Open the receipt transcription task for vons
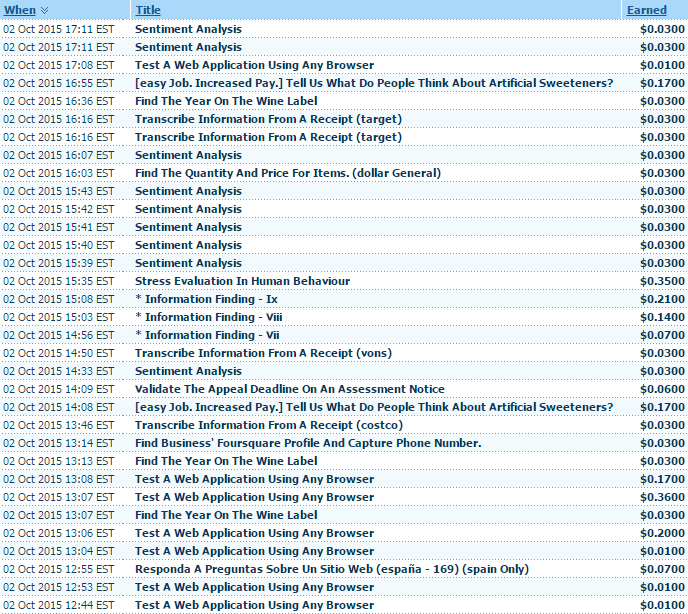 click(x=263, y=353)
